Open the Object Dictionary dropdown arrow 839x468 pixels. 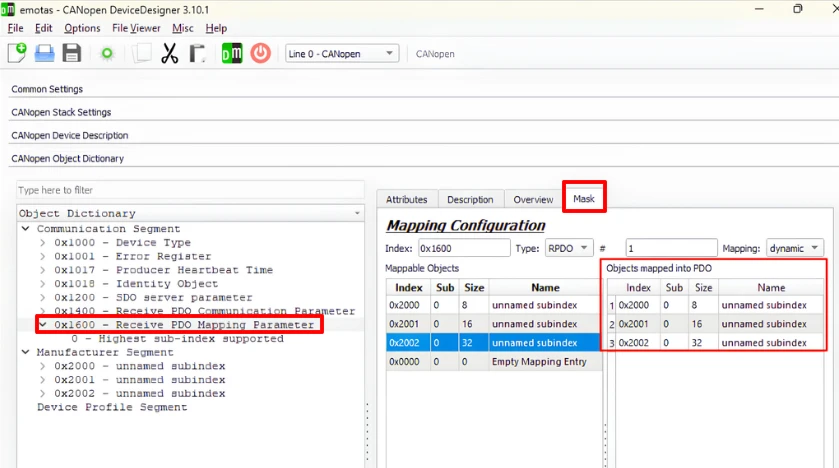point(357,213)
